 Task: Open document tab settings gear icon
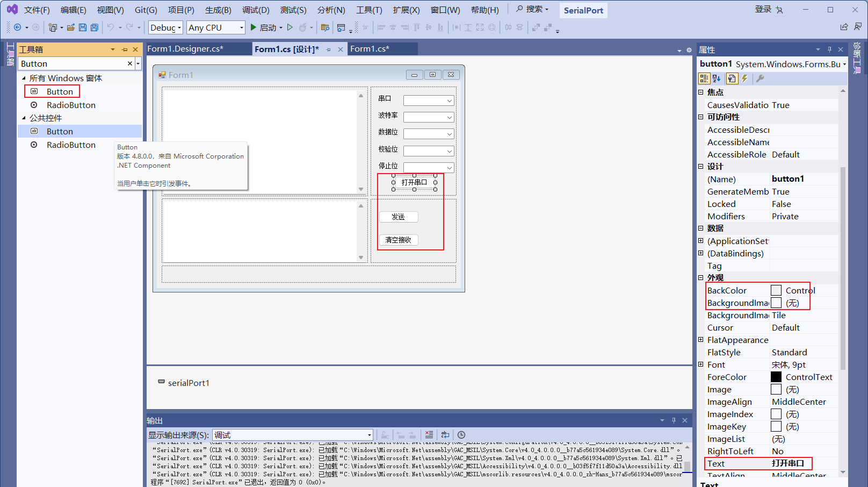pos(689,50)
